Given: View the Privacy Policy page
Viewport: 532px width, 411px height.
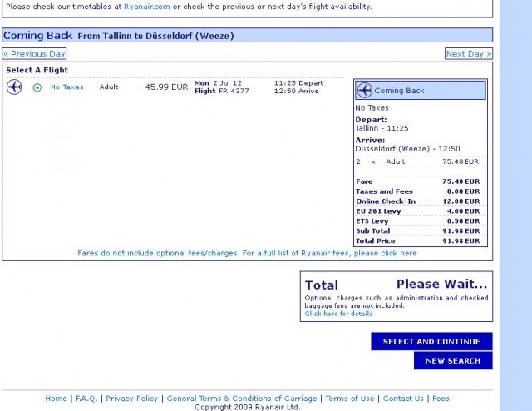Looking at the screenshot, I should (x=132, y=399).
